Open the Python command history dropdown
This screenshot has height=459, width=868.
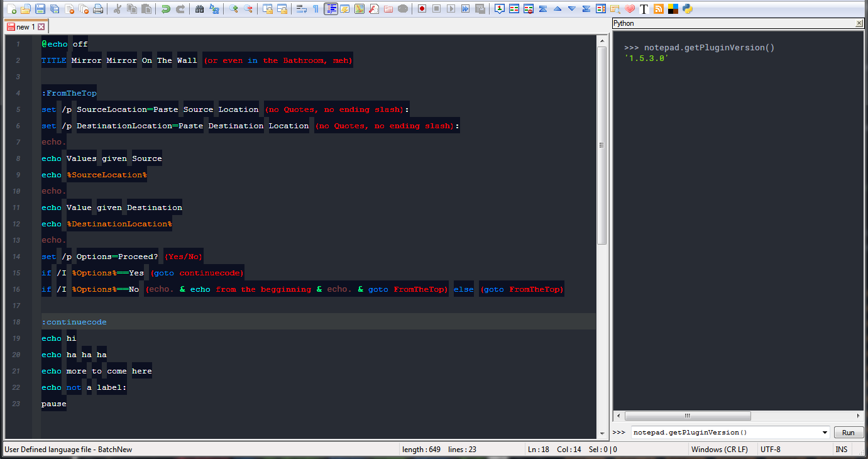click(x=825, y=433)
